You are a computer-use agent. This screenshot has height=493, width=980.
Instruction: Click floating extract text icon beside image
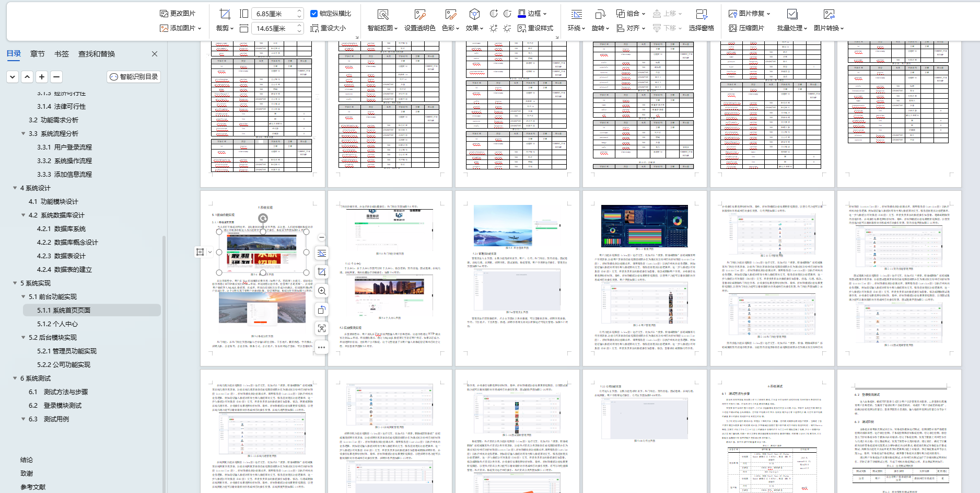click(322, 328)
